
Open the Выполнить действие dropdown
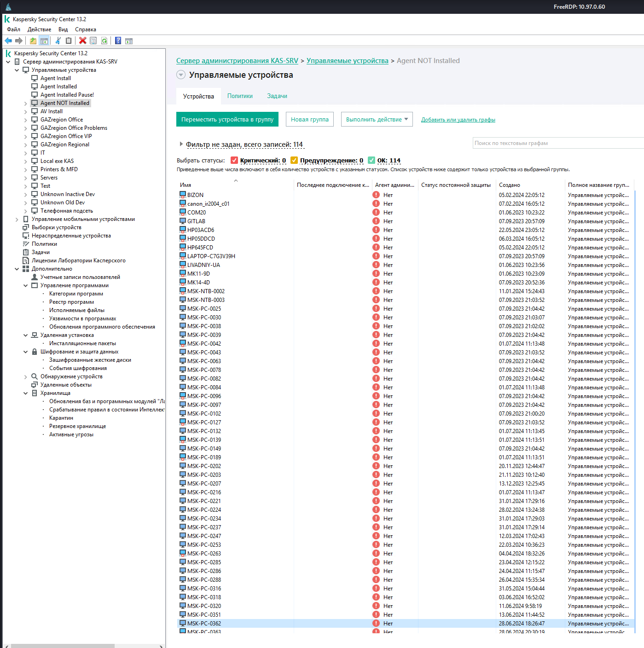[377, 119]
